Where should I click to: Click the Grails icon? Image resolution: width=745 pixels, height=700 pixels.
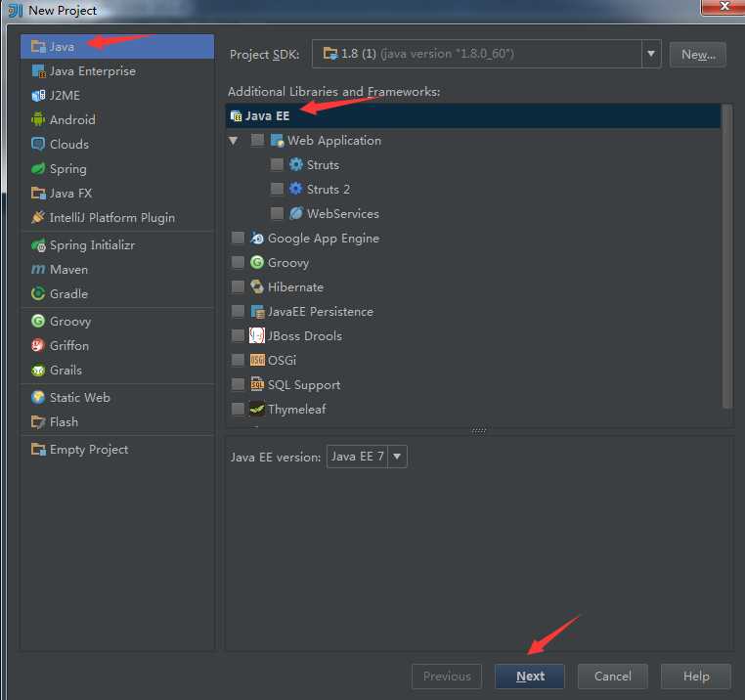point(38,371)
